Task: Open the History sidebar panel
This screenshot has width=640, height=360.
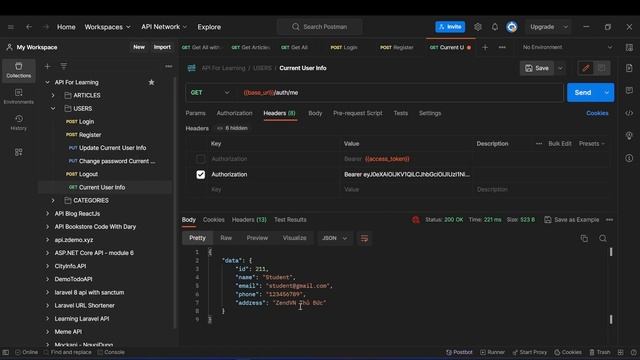Action: (19, 122)
